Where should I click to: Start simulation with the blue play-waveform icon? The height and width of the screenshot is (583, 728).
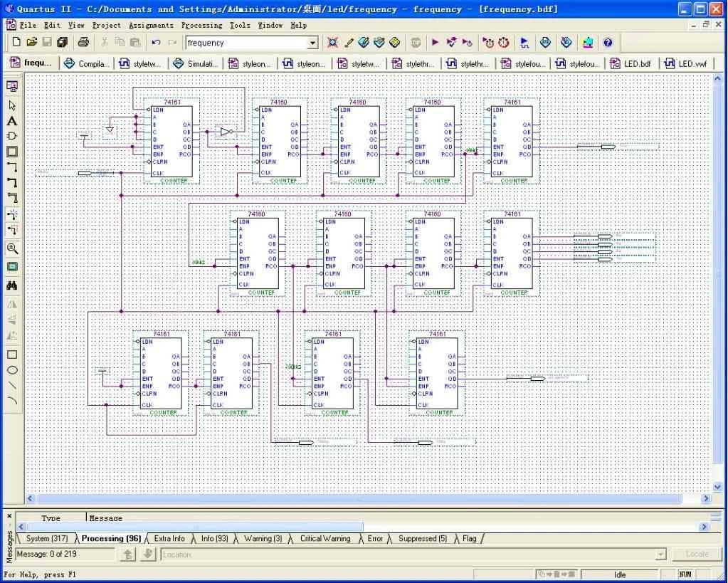pos(524,43)
